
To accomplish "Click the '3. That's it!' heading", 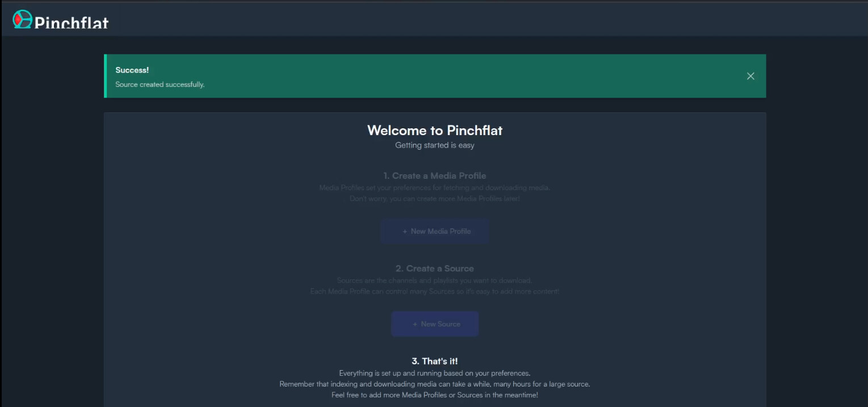I will [x=435, y=361].
